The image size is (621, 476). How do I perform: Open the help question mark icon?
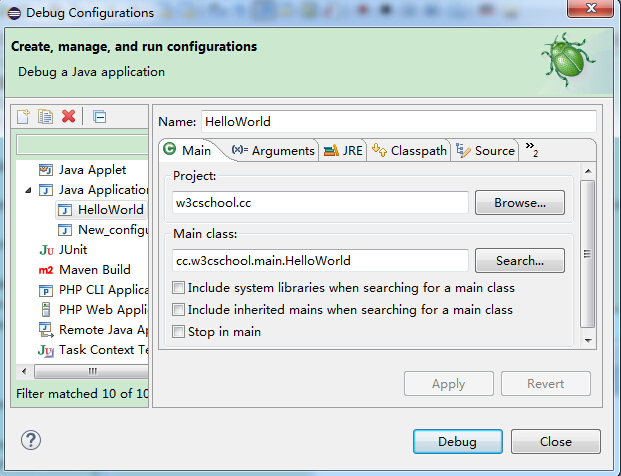pos(30,440)
